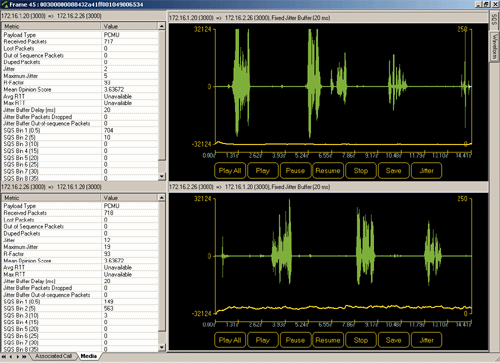This screenshot has width=500, height=363.
Task: Click Play in the lower waveform panel
Action: pos(262,340)
